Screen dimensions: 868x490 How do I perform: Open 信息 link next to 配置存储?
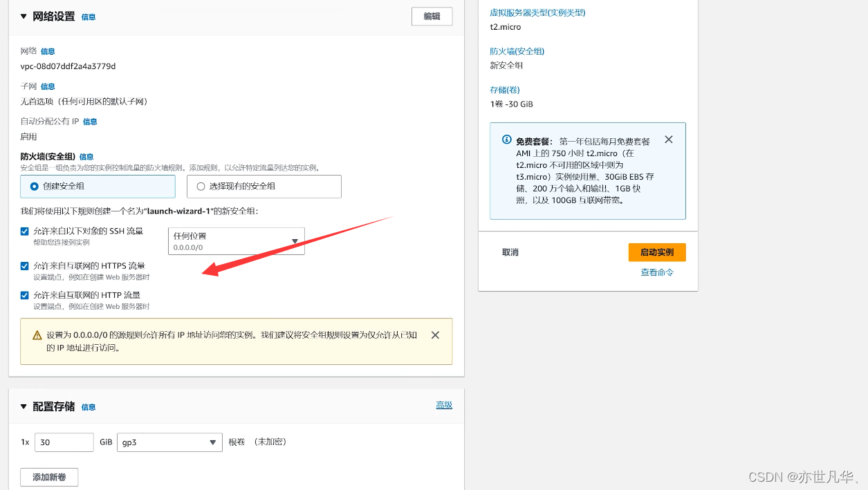click(x=89, y=407)
